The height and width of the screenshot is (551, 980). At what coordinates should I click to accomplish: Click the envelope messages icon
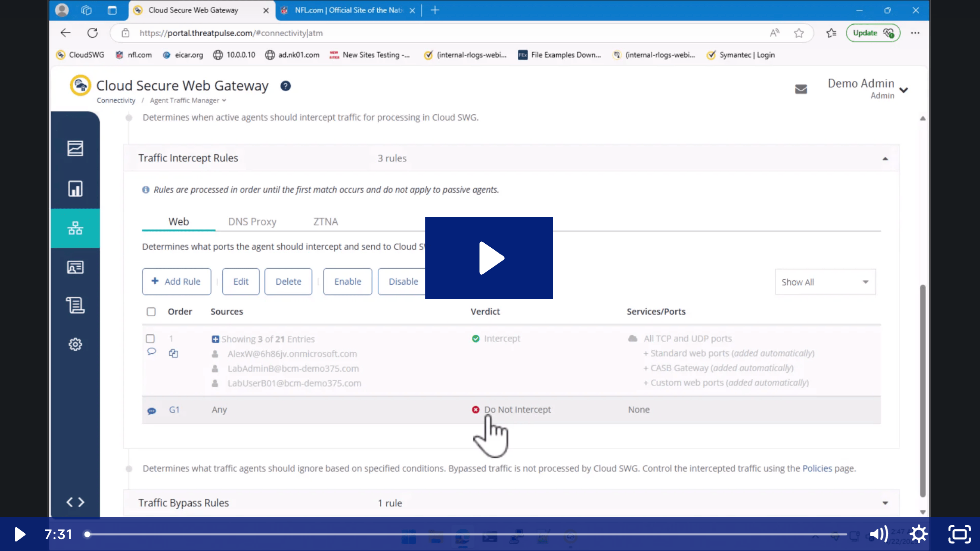tap(801, 89)
